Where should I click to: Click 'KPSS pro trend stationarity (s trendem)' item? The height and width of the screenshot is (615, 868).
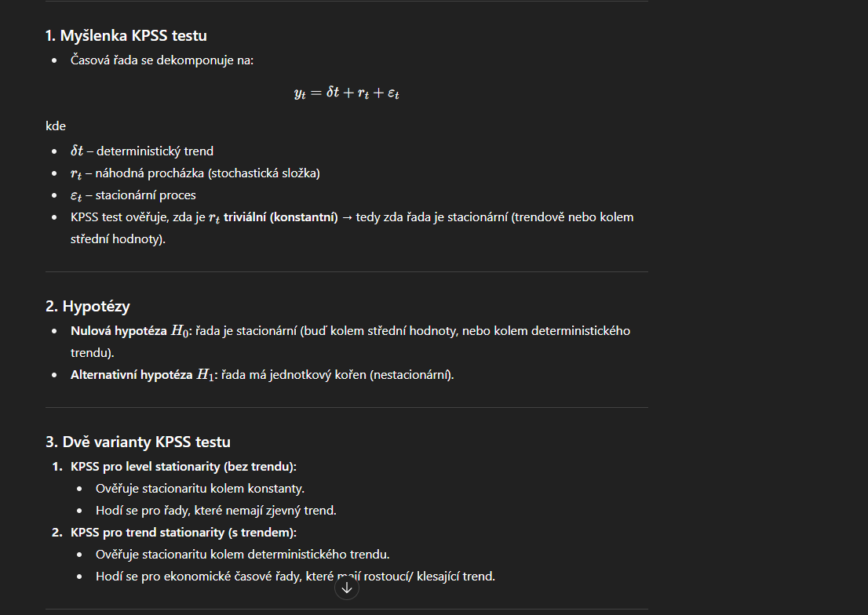coord(183,533)
